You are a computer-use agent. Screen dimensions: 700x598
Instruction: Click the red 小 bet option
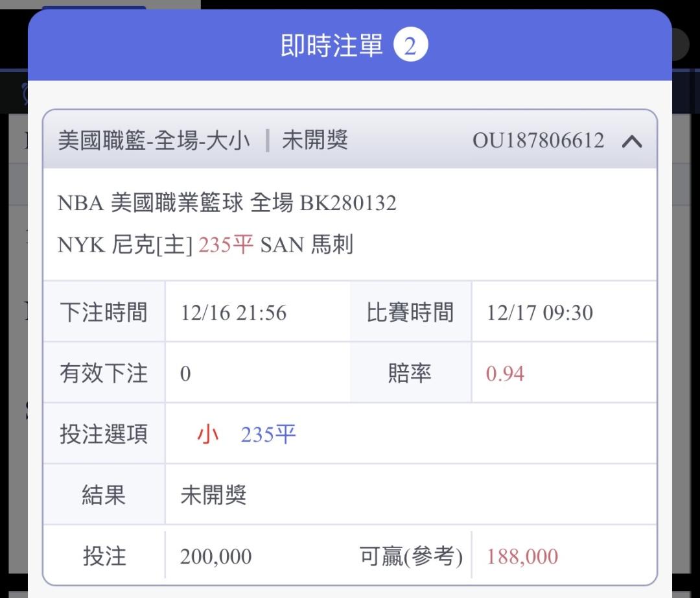pyautogui.click(x=208, y=434)
